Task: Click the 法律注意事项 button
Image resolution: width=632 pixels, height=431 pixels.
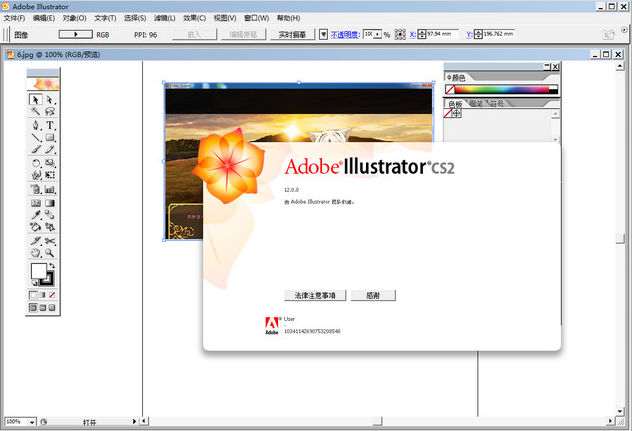Action: (315, 296)
